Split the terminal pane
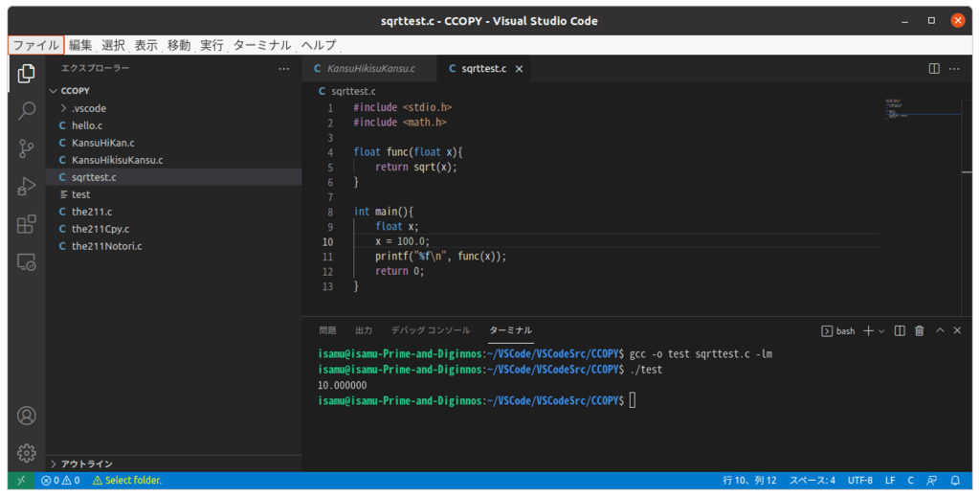 [x=900, y=330]
